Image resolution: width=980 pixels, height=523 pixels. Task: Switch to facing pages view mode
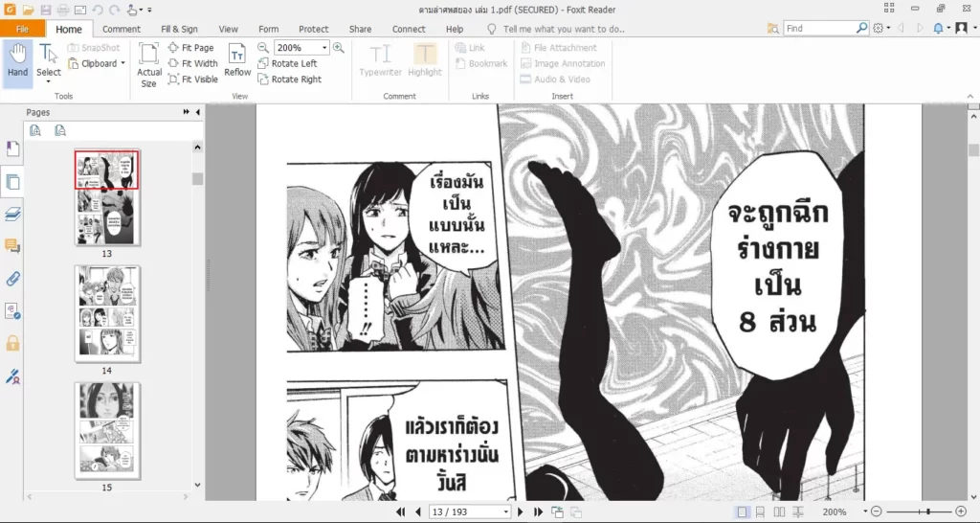coord(779,512)
